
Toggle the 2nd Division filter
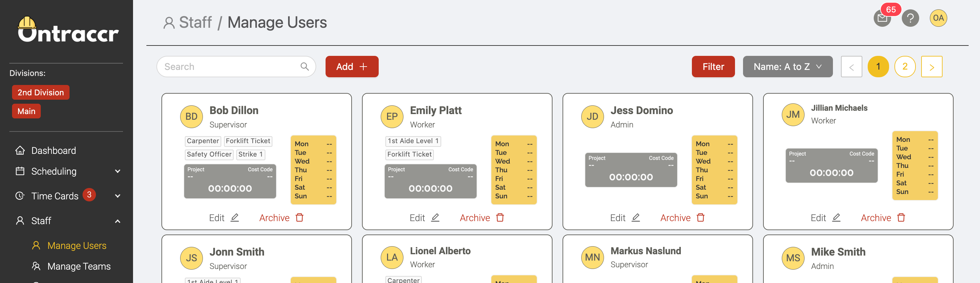pos(41,92)
